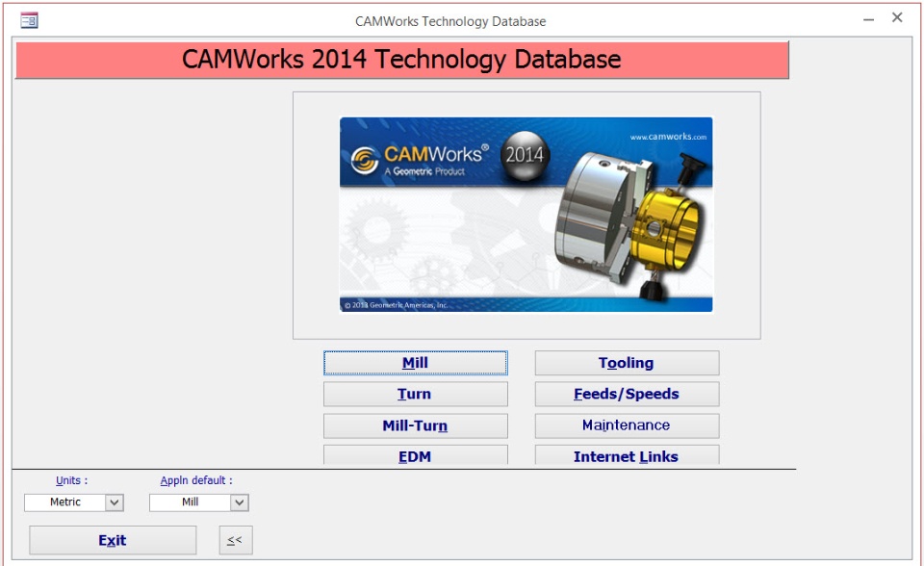Click the Access form icon in title bar
Viewport: 924px width, 566px height.
click(x=29, y=21)
